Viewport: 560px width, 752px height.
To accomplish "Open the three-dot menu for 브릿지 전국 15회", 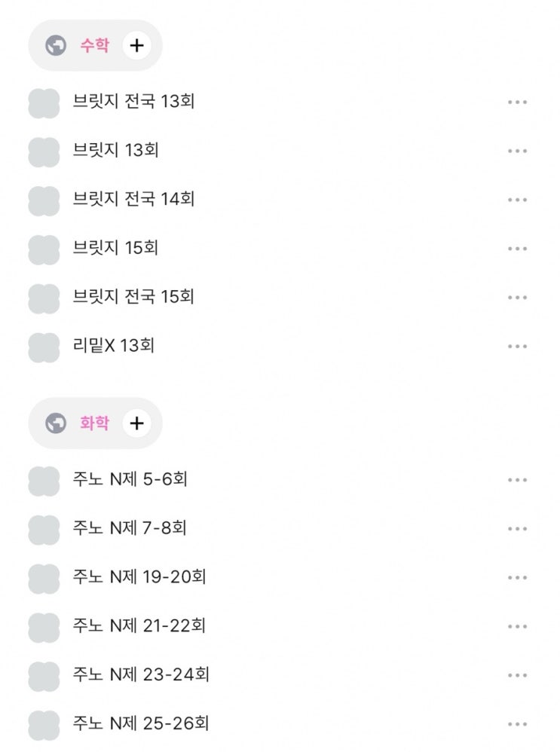I will click(x=517, y=298).
